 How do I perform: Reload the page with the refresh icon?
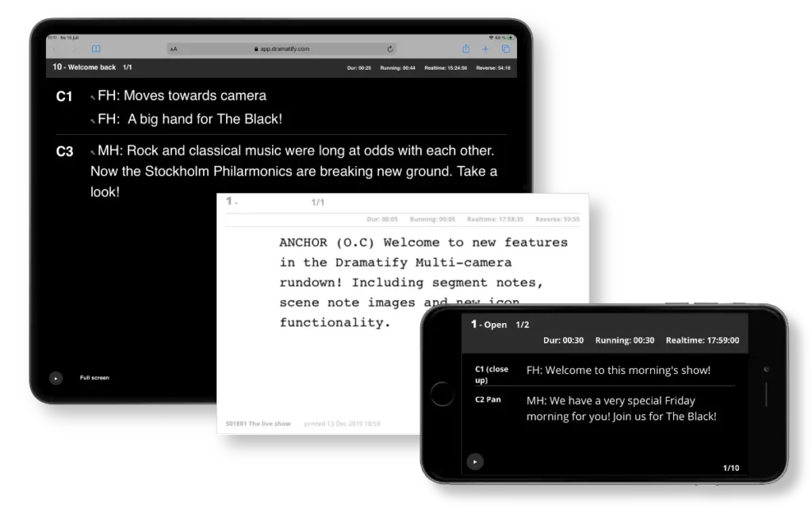(x=390, y=48)
